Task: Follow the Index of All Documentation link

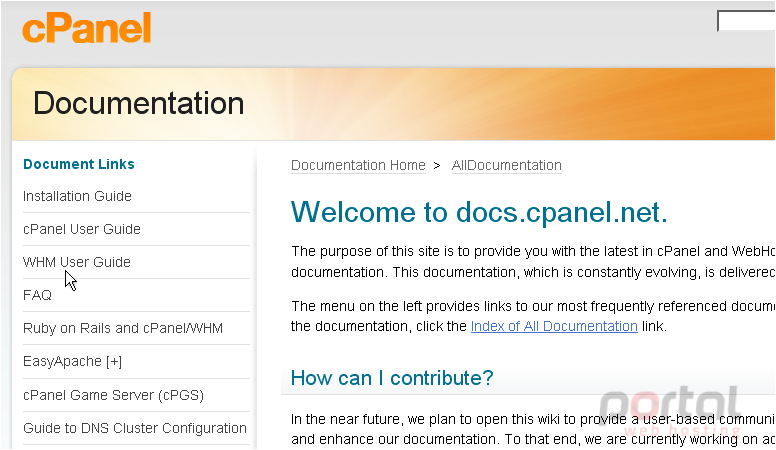Action: (554, 326)
